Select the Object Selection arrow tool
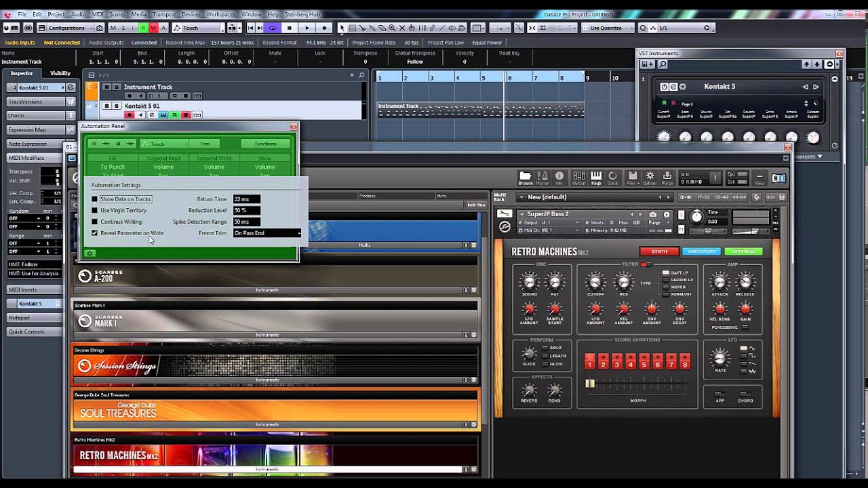 342,28
